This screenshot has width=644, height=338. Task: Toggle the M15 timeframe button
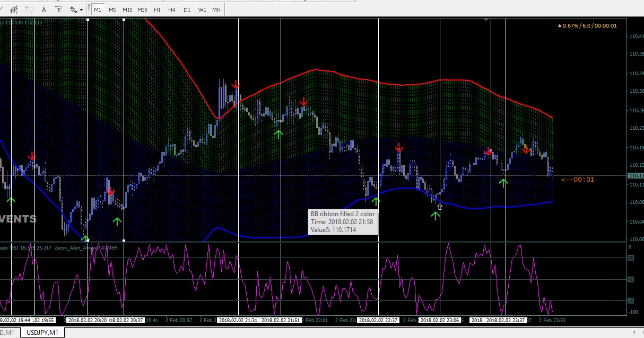[127, 10]
